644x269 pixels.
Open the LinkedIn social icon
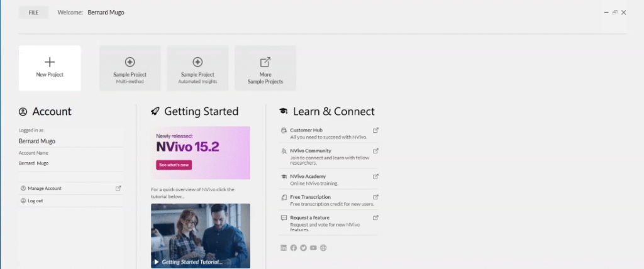284,248
